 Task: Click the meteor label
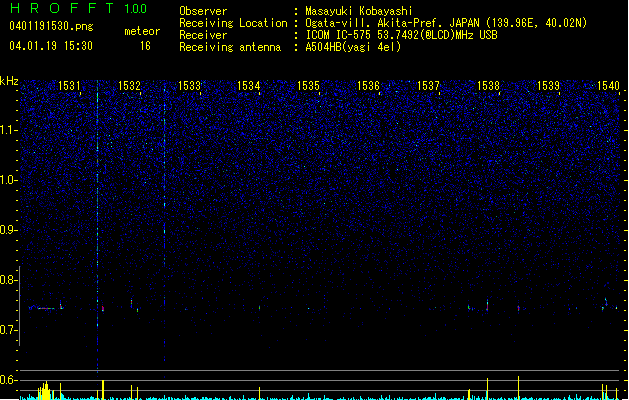pyautogui.click(x=142, y=31)
